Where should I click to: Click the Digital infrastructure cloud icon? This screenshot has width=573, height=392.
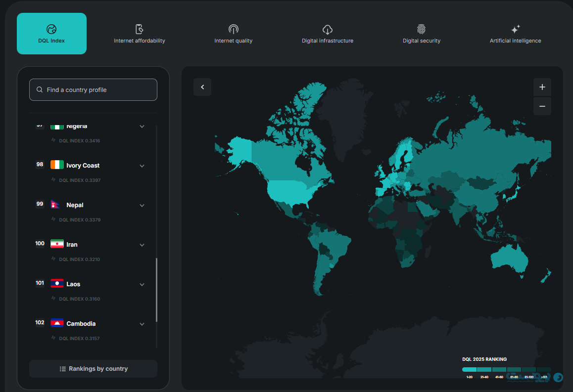[327, 29]
